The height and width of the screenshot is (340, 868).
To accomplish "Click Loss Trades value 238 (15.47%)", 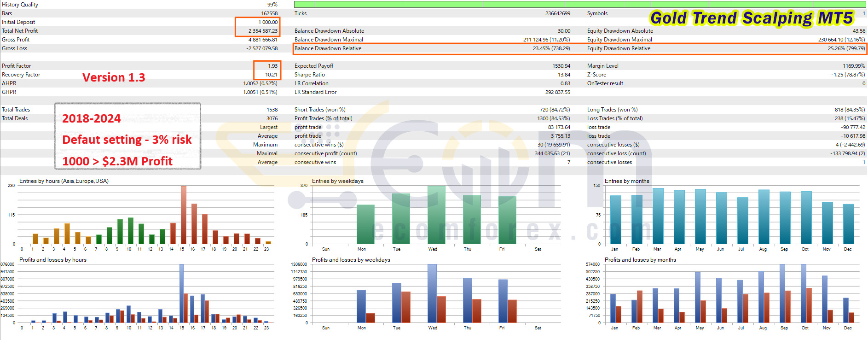I will pos(850,118).
